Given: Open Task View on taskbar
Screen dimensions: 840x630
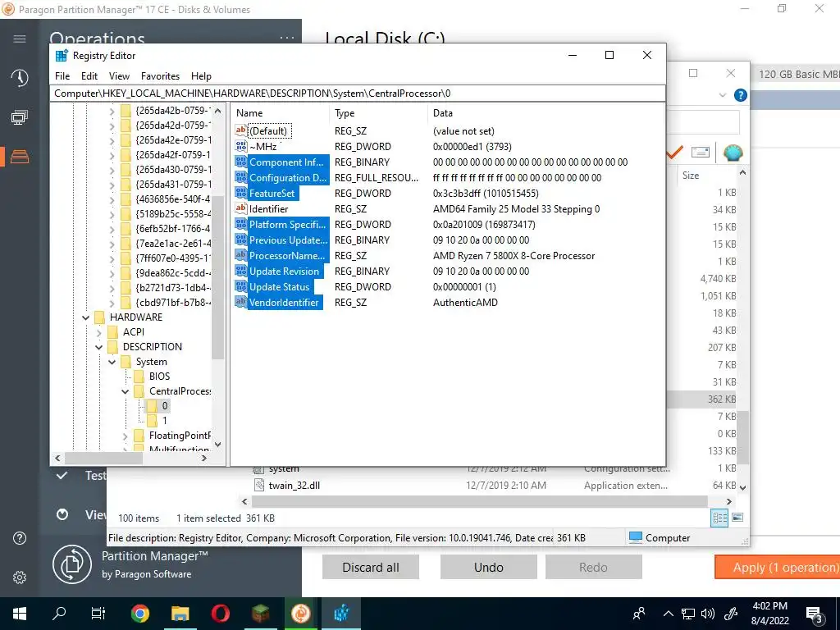Looking at the screenshot, I should click(x=98, y=614).
